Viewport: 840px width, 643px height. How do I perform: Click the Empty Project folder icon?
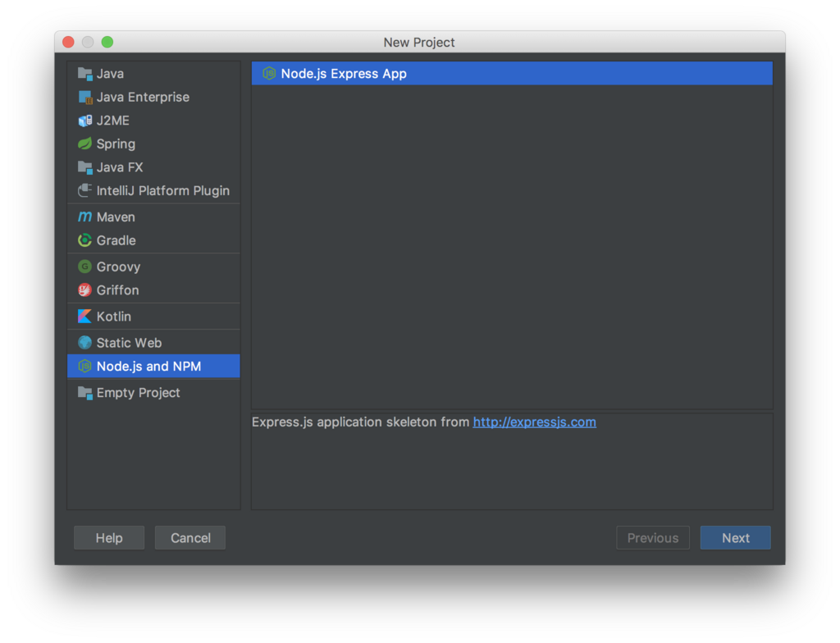pos(85,393)
